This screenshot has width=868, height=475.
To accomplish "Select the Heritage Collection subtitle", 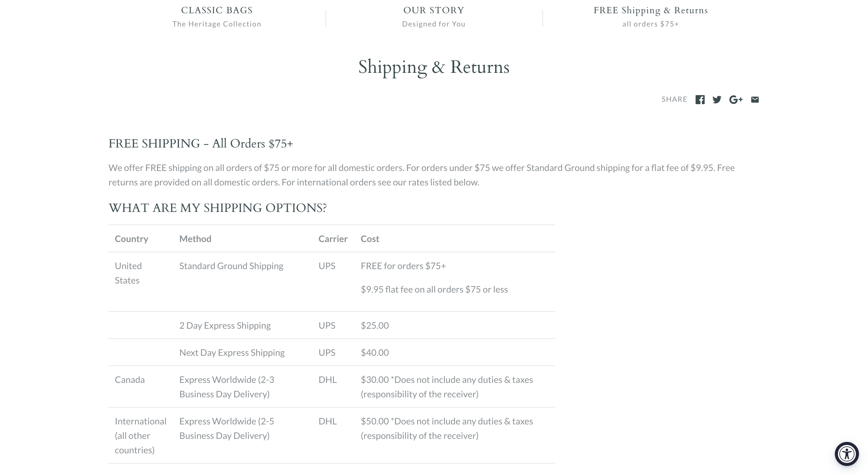I will click(217, 24).
